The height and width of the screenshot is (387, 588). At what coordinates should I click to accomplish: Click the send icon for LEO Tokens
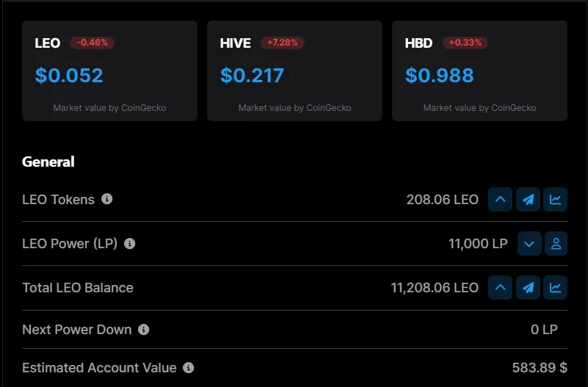tap(528, 200)
